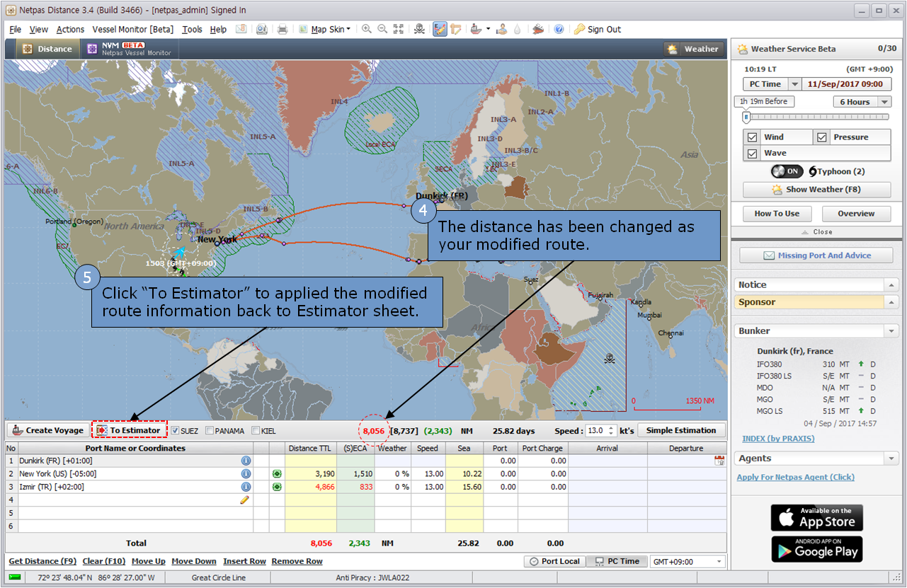Toggle the piracy skull icon in toolbar
This screenshot has height=588, width=907.
click(x=419, y=29)
